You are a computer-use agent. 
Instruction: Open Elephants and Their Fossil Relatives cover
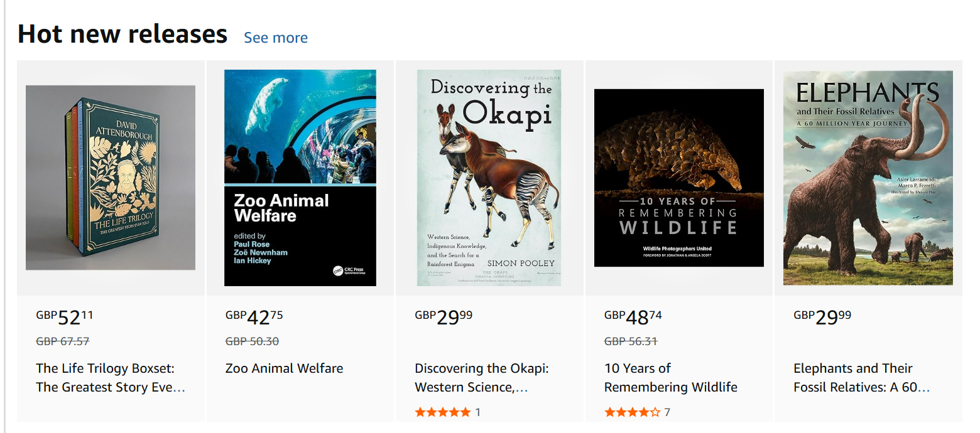click(x=868, y=178)
